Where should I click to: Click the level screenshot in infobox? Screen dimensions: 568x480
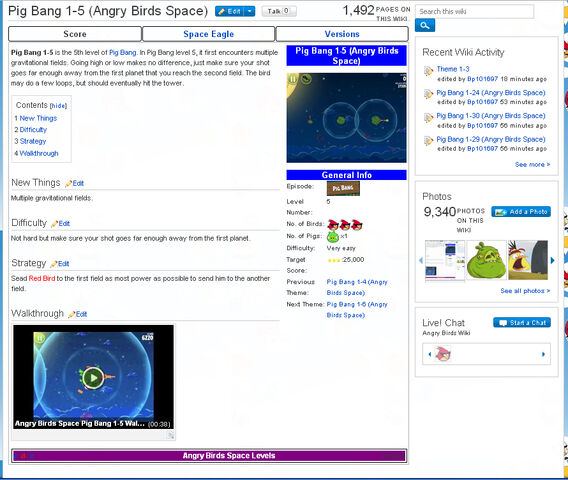(346, 118)
